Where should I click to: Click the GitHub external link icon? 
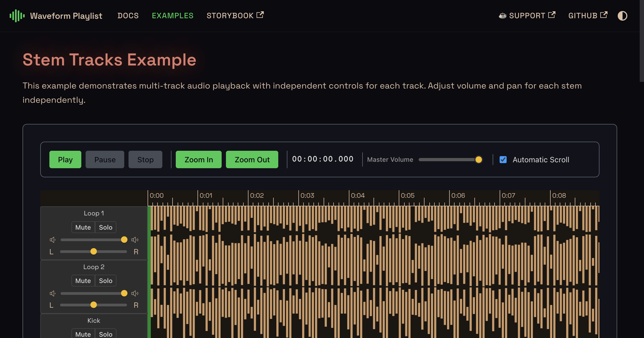click(x=604, y=15)
